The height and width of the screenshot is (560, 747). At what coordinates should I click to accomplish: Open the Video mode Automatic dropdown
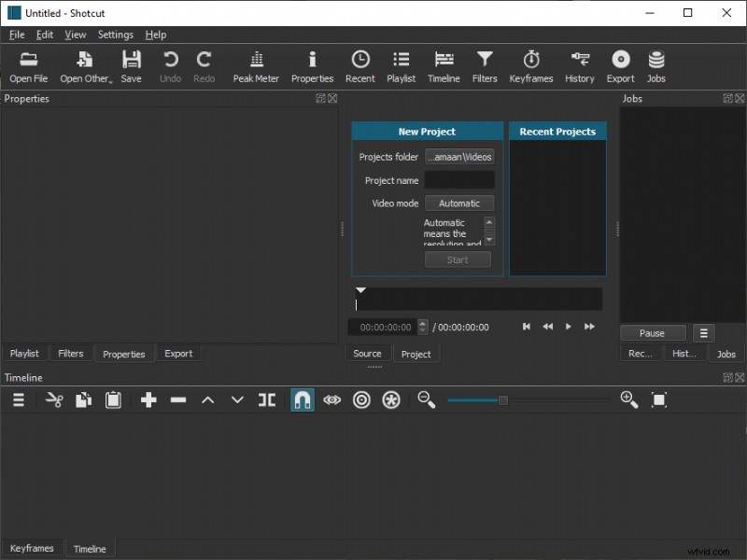[458, 203]
